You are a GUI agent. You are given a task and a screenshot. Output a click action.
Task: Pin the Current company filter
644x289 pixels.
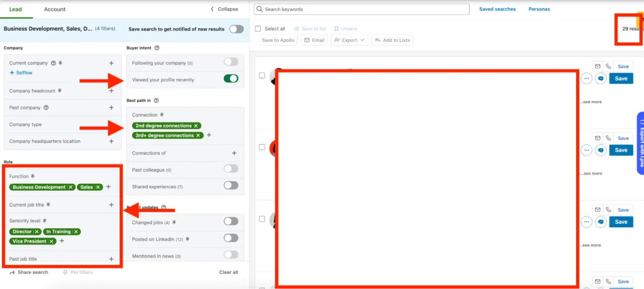(x=60, y=63)
